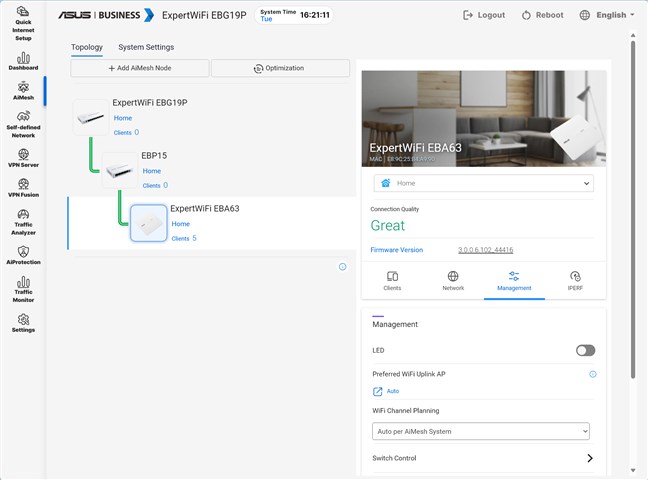Switch to System Settings tab
Image resolution: width=648 pixels, height=480 pixels.
pos(146,47)
